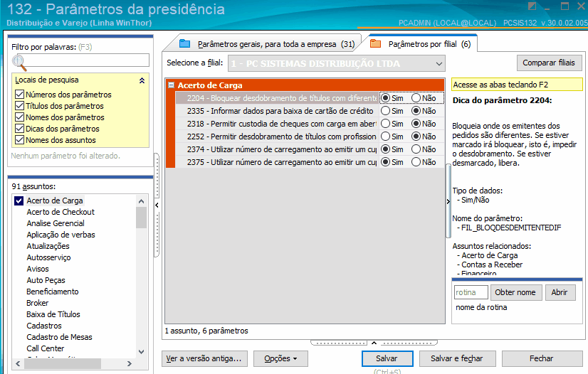The image size is (588, 374).
Task: Click subjects list horizontal scroll-right arrow
Action: tap(130, 363)
